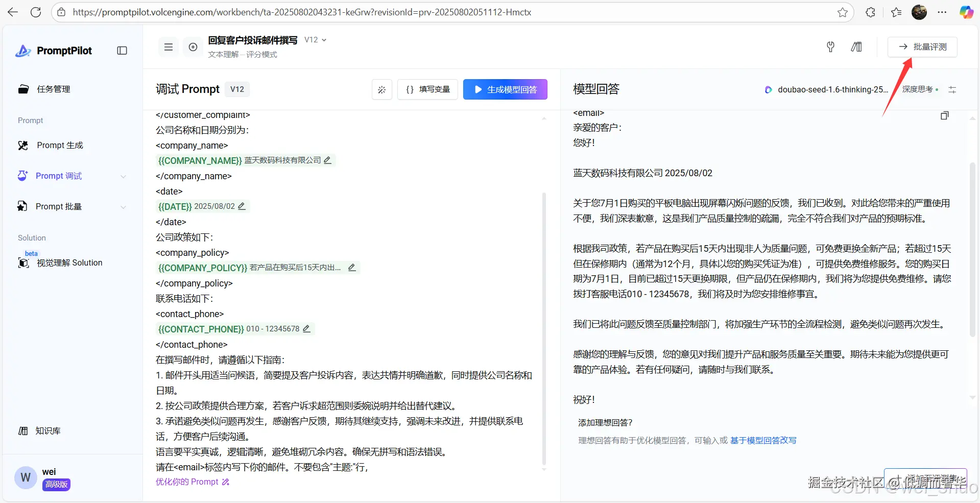This screenshot has width=980, height=503.
Task: Open the 知识库 knowledge base section
Action: click(47, 430)
